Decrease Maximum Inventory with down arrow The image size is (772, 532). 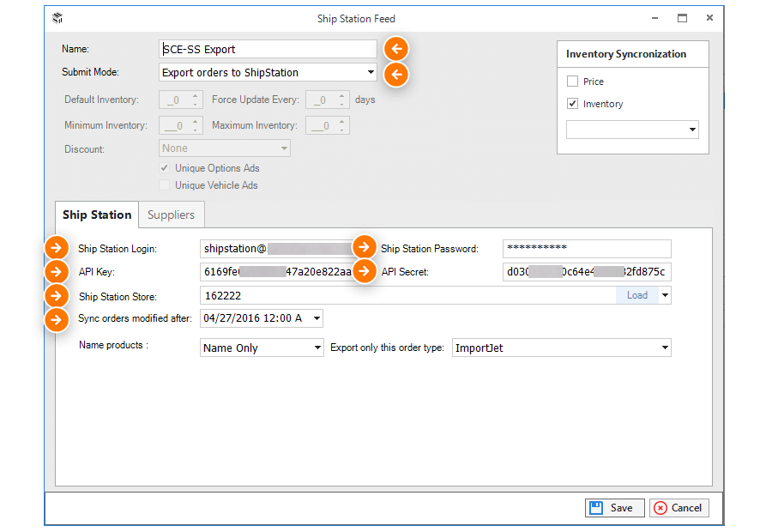341,130
